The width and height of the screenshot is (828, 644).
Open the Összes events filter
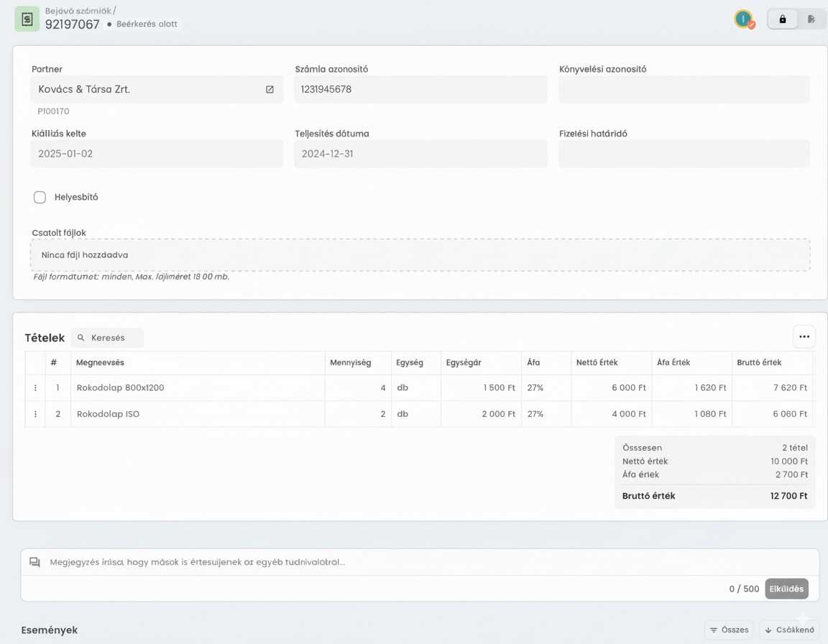[x=729, y=630]
